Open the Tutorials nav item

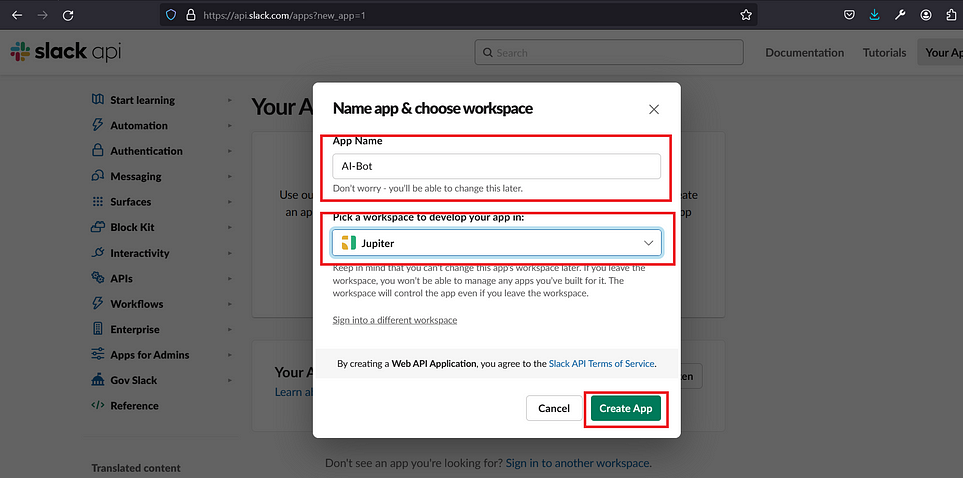[x=884, y=53]
